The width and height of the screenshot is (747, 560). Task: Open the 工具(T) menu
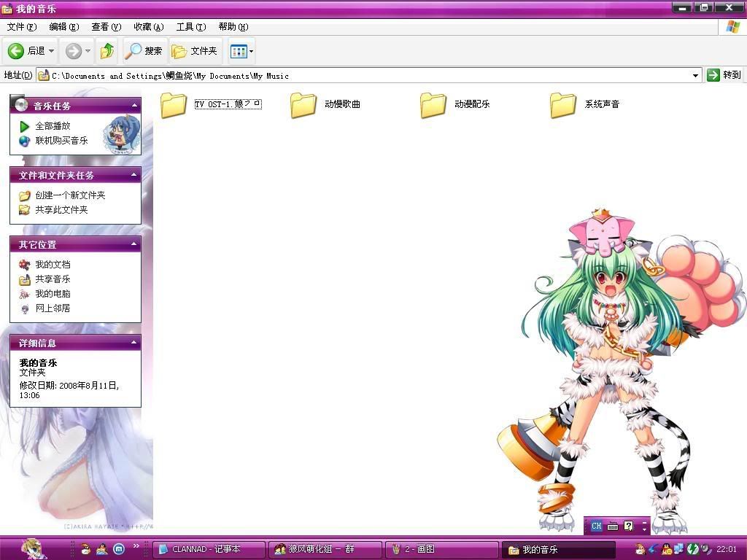[191, 27]
